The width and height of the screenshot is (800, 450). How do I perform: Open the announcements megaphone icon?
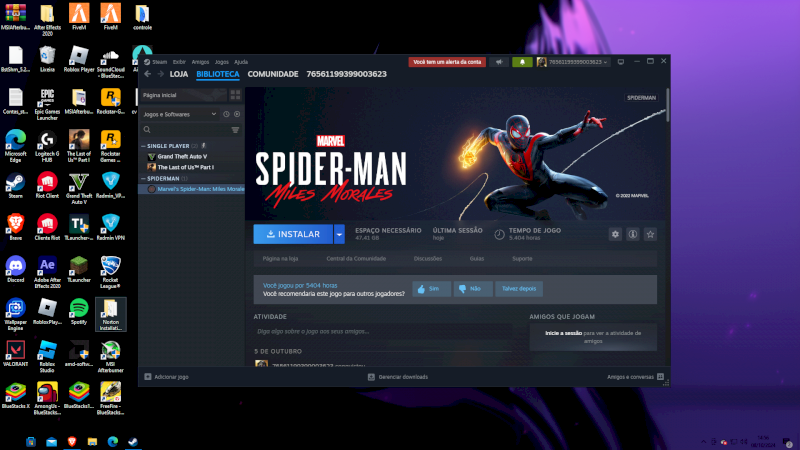(499, 62)
